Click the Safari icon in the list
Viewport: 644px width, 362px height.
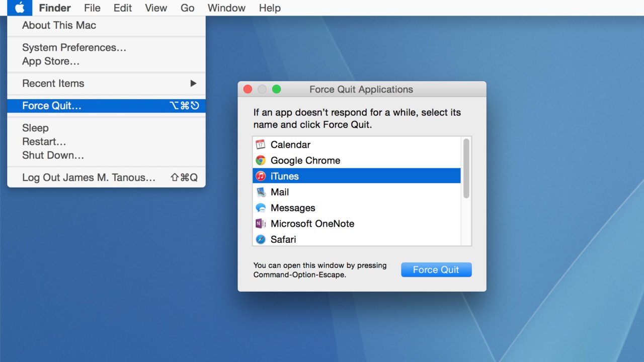tap(261, 239)
